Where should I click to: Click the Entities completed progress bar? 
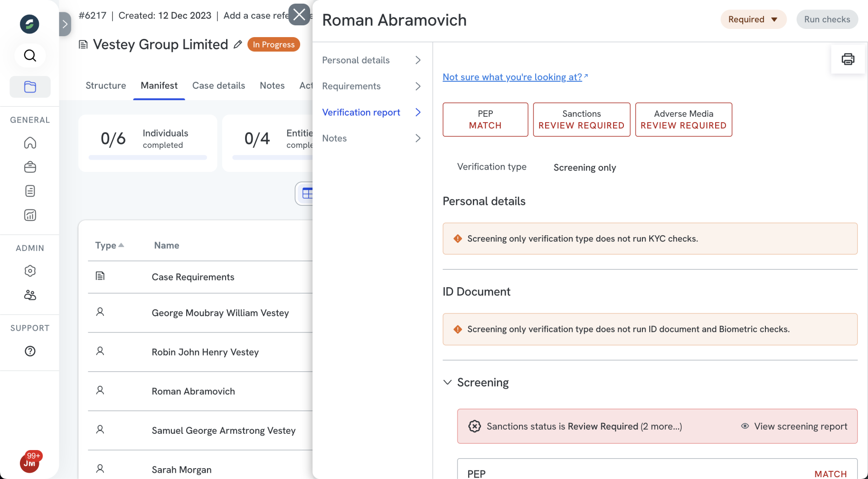point(273,157)
